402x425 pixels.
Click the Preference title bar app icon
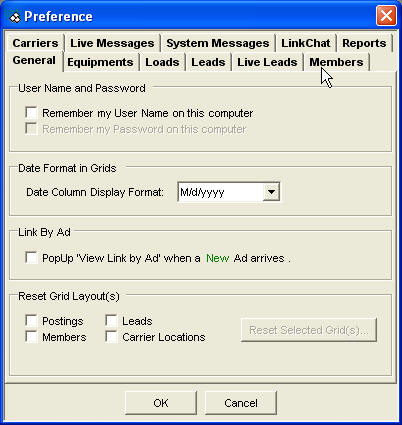(x=15, y=17)
